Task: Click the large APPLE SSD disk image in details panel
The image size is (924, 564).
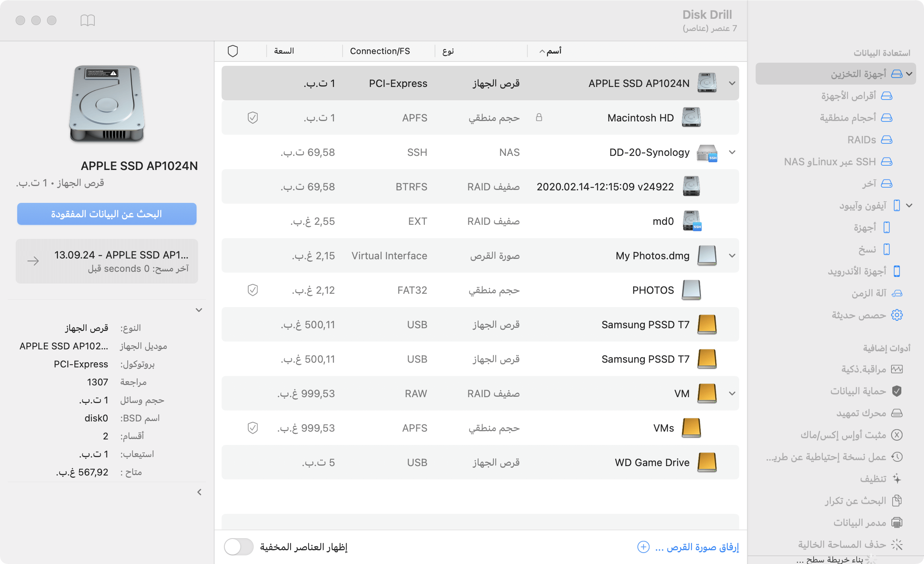Action: (x=107, y=104)
